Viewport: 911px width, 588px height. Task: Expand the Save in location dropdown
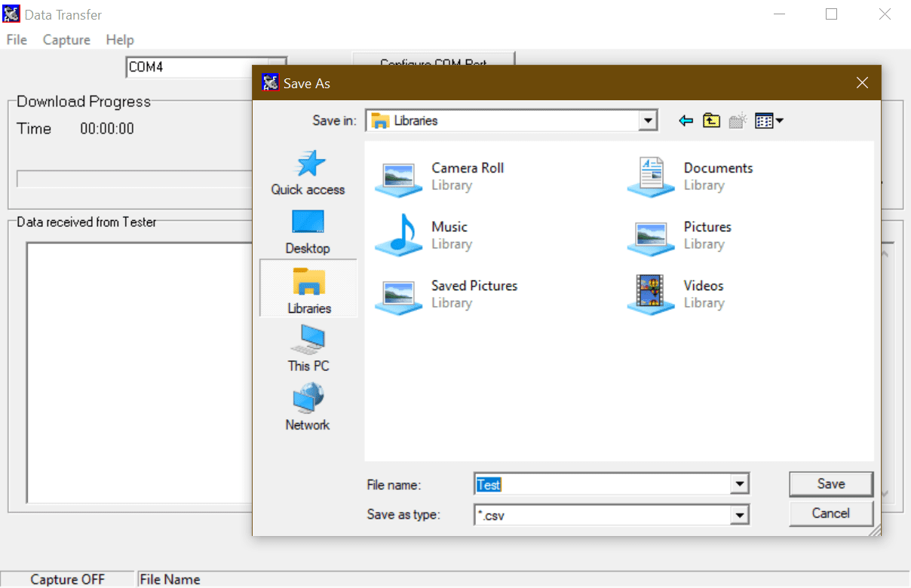647,121
